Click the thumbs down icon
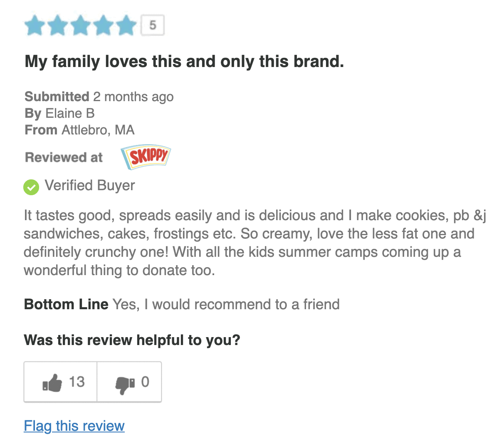 pyautogui.click(x=124, y=383)
